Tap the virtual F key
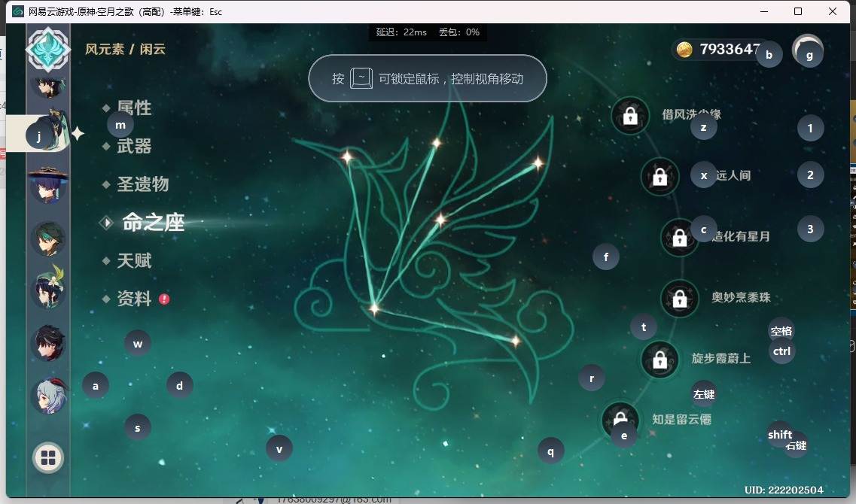856x504 pixels. point(606,257)
